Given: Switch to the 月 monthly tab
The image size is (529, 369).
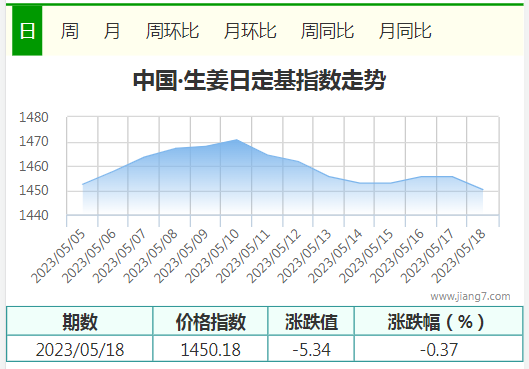Looking at the screenshot, I should pos(112,31).
